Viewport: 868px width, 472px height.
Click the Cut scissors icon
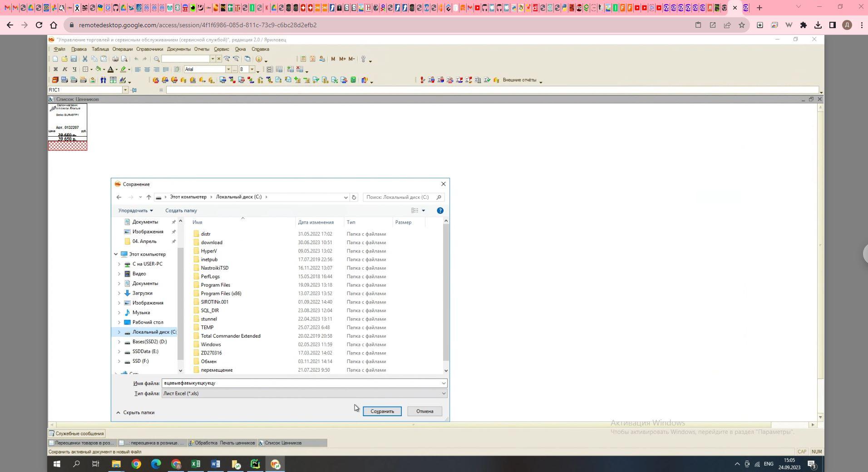click(85, 59)
